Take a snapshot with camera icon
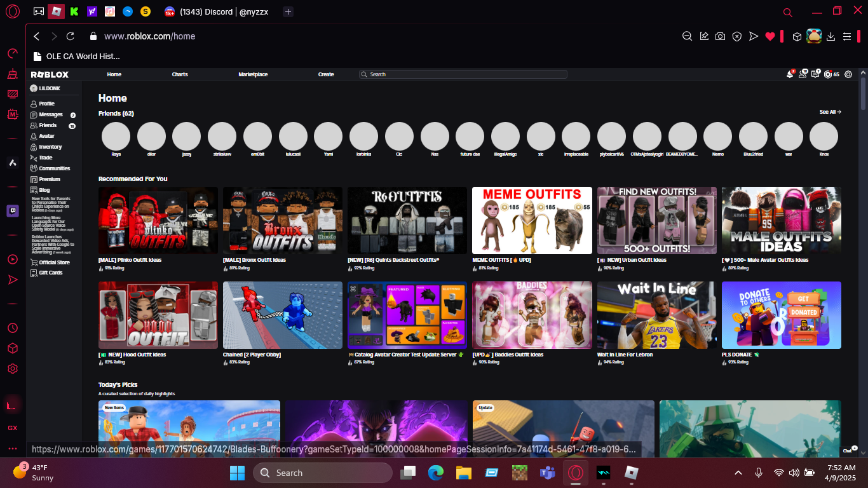This screenshot has height=488, width=868. (720, 36)
